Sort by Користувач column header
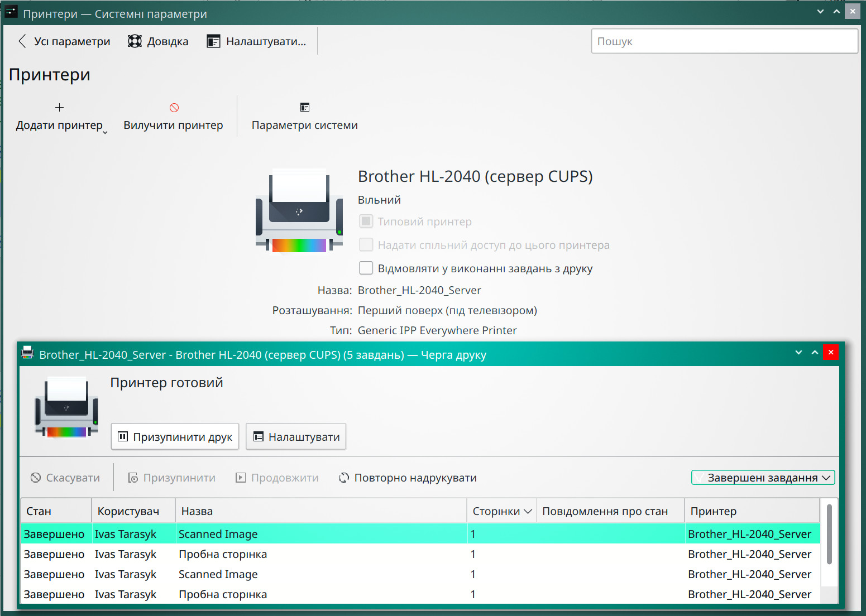This screenshot has width=866, height=616. click(134, 511)
